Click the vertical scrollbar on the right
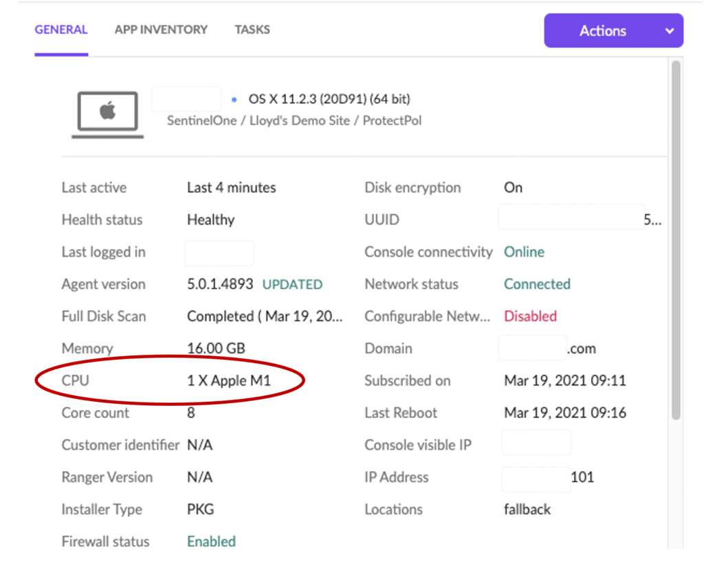This screenshot has width=704, height=588. pyautogui.click(x=676, y=241)
